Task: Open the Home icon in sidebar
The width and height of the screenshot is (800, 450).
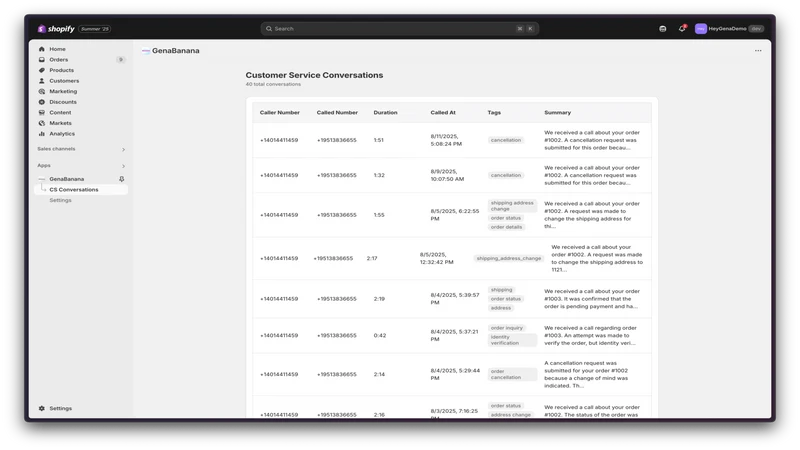Action: click(42, 49)
